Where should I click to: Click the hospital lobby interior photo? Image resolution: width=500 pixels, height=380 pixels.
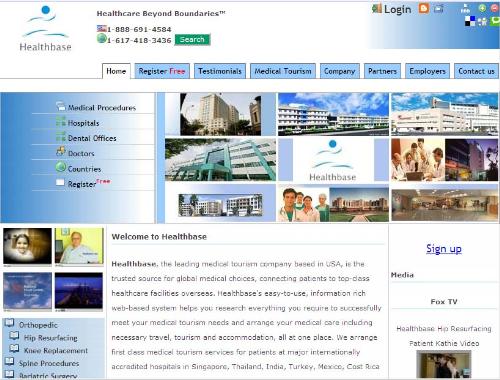(445, 205)
